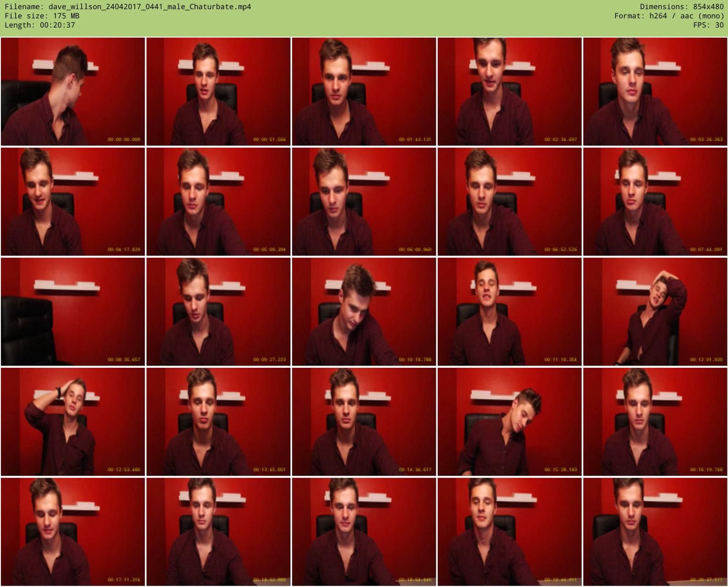Click the 'Length: 00:20:37' line
This screenshot has height=587, width=728.
coord(40,25)
